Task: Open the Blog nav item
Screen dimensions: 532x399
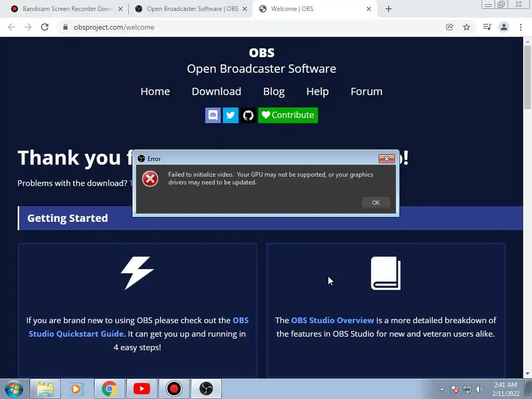Action: tap(274, 91)
